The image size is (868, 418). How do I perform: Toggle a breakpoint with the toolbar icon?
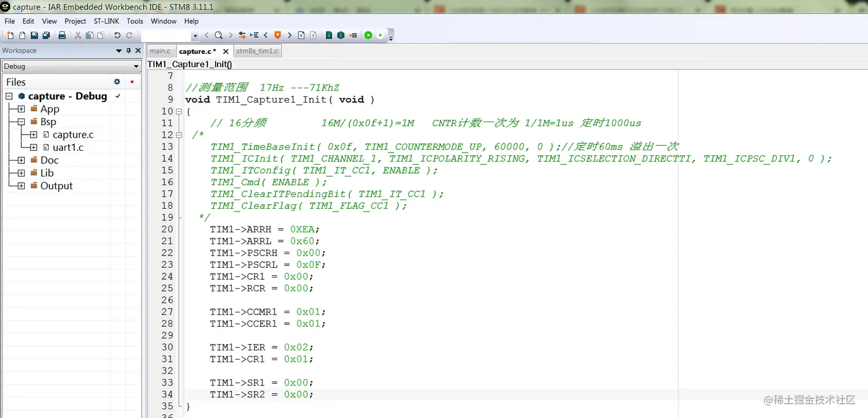(353, 36)
